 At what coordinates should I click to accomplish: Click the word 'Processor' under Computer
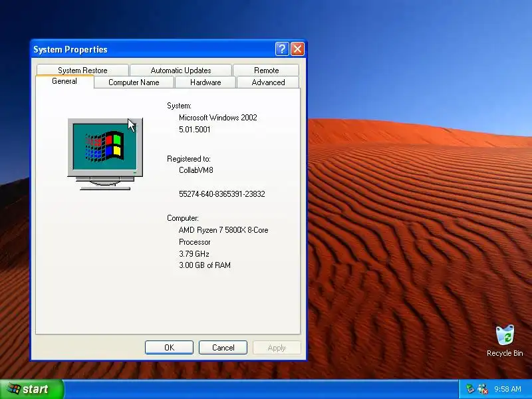pyautogui.click(x=194, y=242)
